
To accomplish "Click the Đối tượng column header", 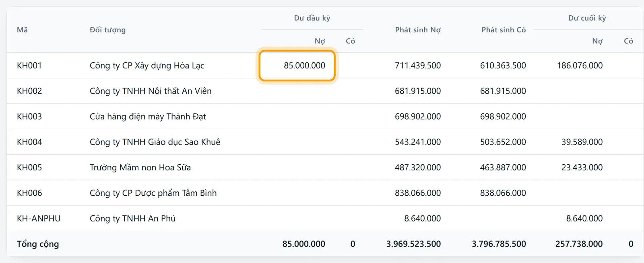I will coord(107,30).
